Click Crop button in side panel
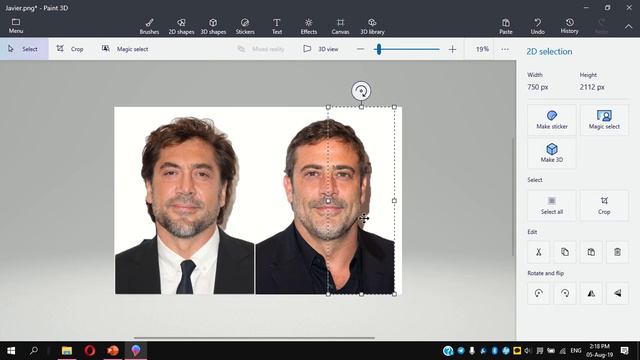The height and width of the screenshot is (360, 640). pos(604,205)
